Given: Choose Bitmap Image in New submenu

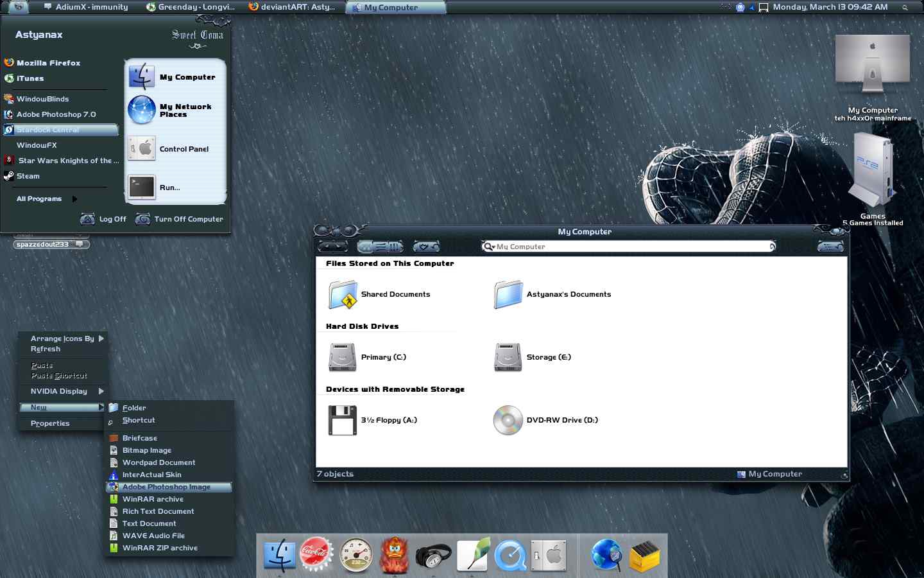Looking at the screenshot, I should point(169,450).
